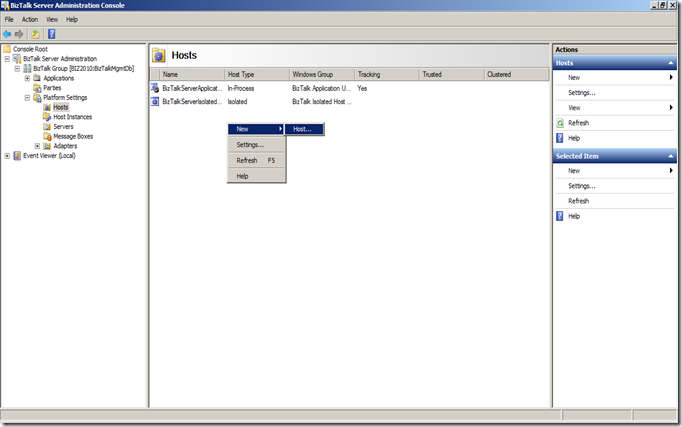682x427 pixels.
Task: Open View submenu arrow in Actions pane
Action: click(x=671, y=107)
